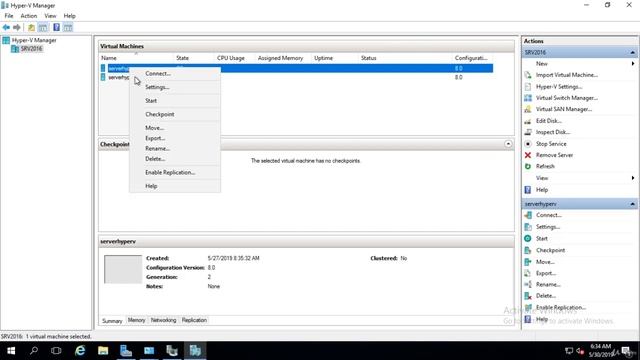Open the View menu in menu bar

pyautogui.click(x=50, y=16)
